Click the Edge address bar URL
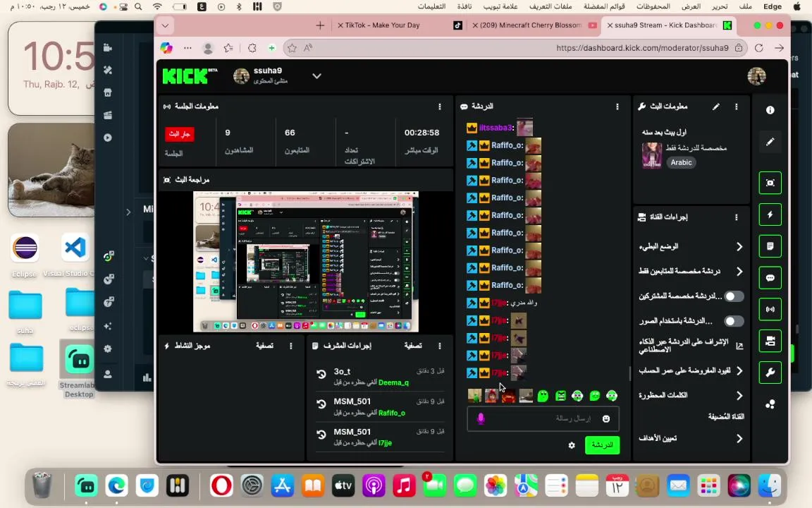The width and height of the screenshot is (812, 508). click(642, 48)
